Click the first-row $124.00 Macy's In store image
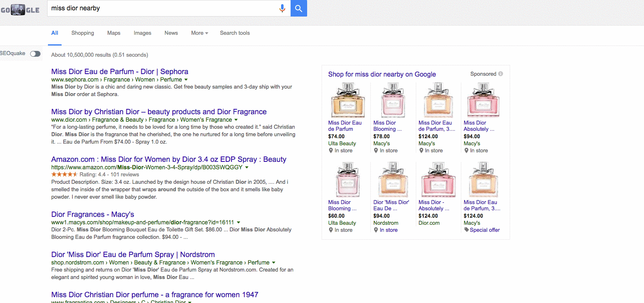Viewport: 644px width, 303px height. point(438,101)
